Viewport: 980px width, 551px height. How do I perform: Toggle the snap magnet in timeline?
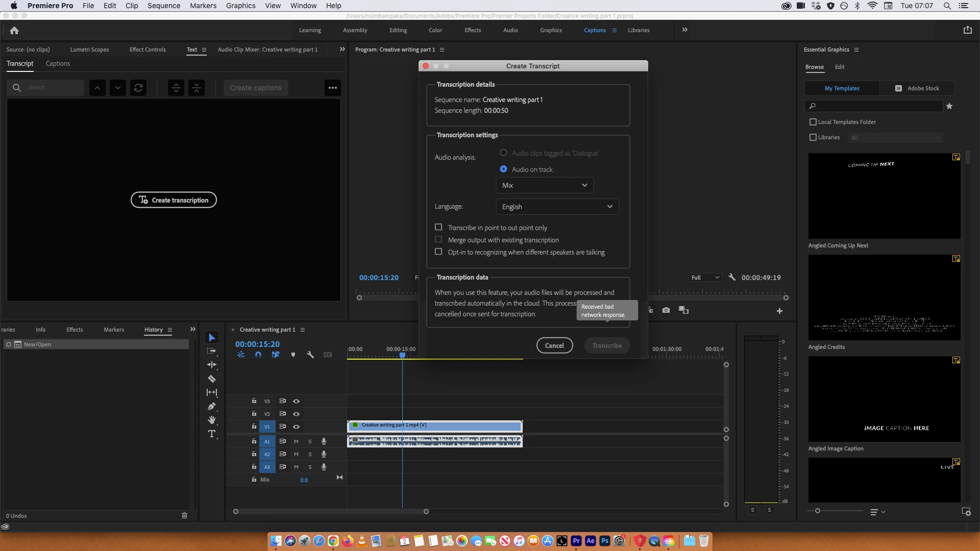(x=258, y=355)
